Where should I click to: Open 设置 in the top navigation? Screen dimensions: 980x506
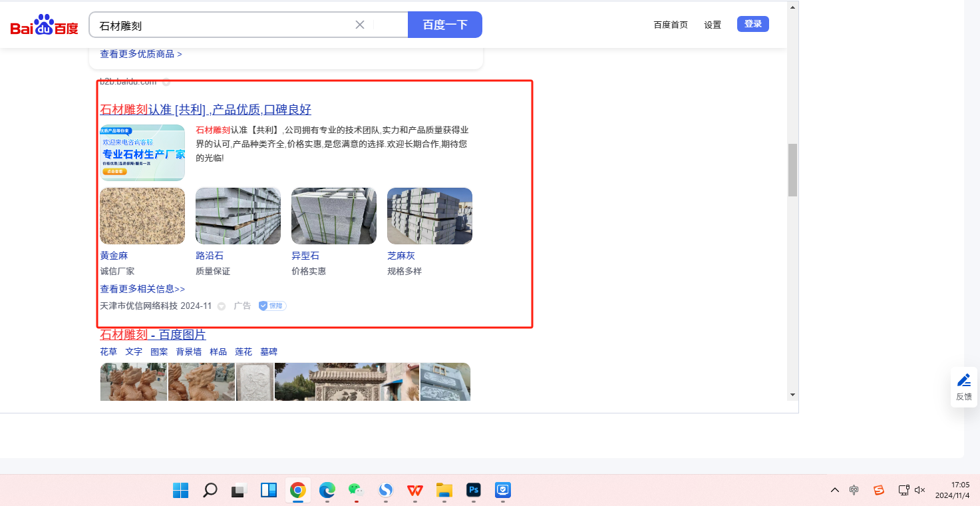point(713,25)
